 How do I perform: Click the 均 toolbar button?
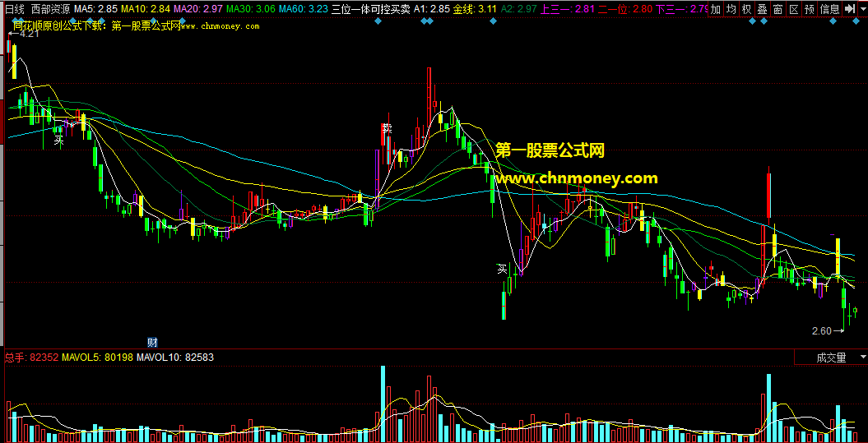click(x=731, y=9)
